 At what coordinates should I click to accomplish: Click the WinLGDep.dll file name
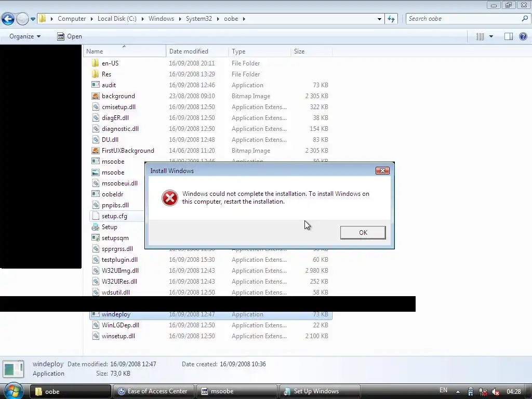(121, 325)
